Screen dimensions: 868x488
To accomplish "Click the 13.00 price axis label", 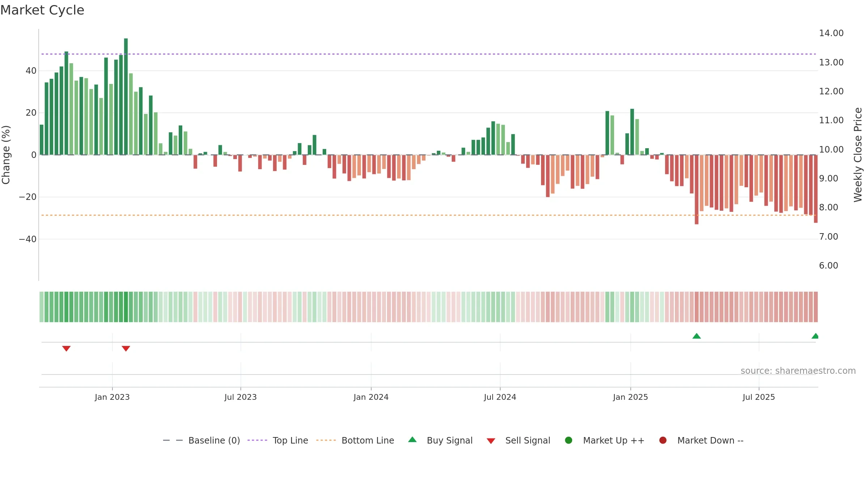I will [831, 62].
